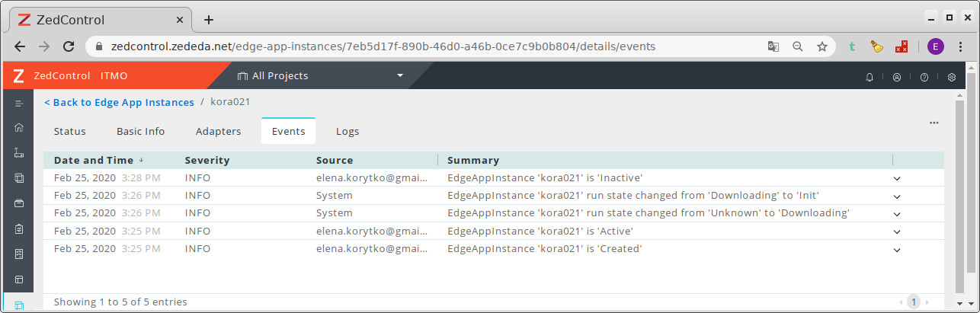The image size is (980, 313).
Task: Go back to Edge App Instances
Action: click(x=119, y=102)
